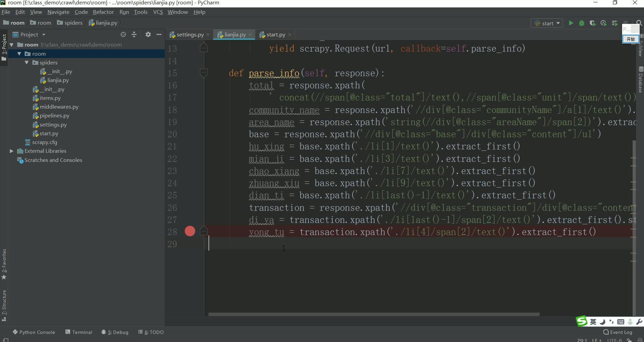Screen dimensions: 644x342
Task: Open Python Console tool window
Action: click(34, 332)
